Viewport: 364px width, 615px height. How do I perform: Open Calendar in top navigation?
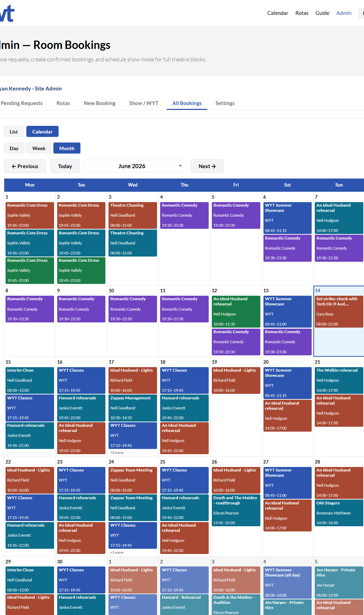click(278, 13)
